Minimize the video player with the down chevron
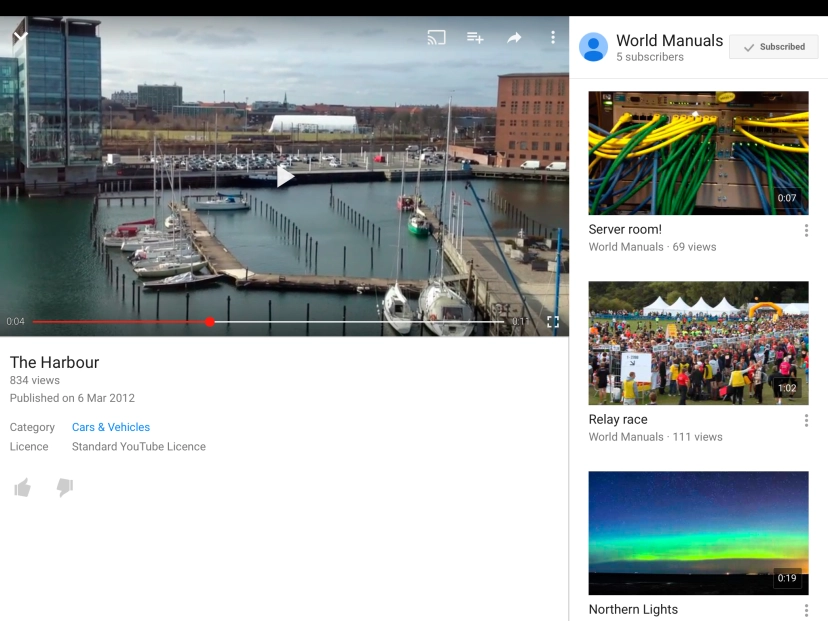 (20, 36)
